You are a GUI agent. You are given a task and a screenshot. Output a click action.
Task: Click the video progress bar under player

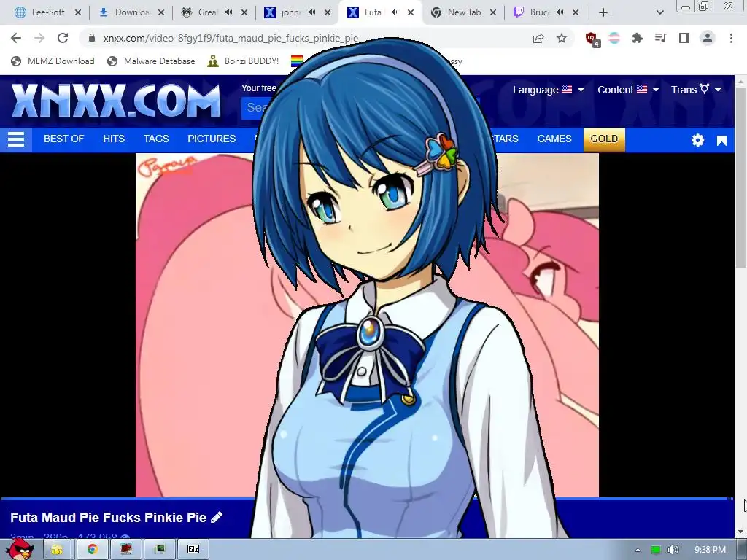click(x=367, y=499)
